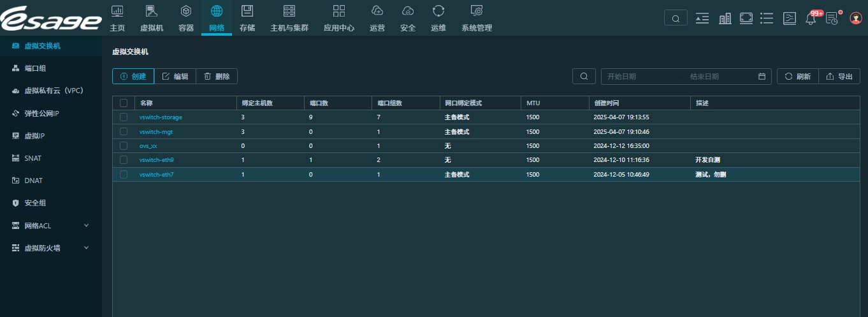Viewport: 868px width, 317px height.
Task: Click the 导出 button
Action: [x=839, y=77]
